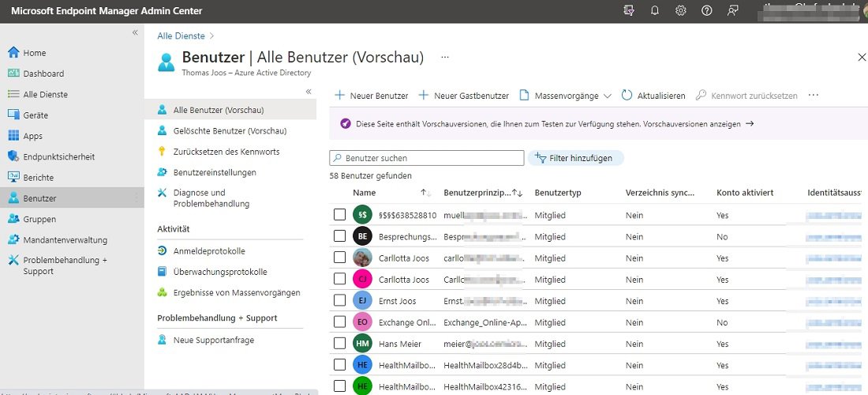Check the box for Hans Meier
The height and width of the screenshot is (395, 868).
(339, 344)
